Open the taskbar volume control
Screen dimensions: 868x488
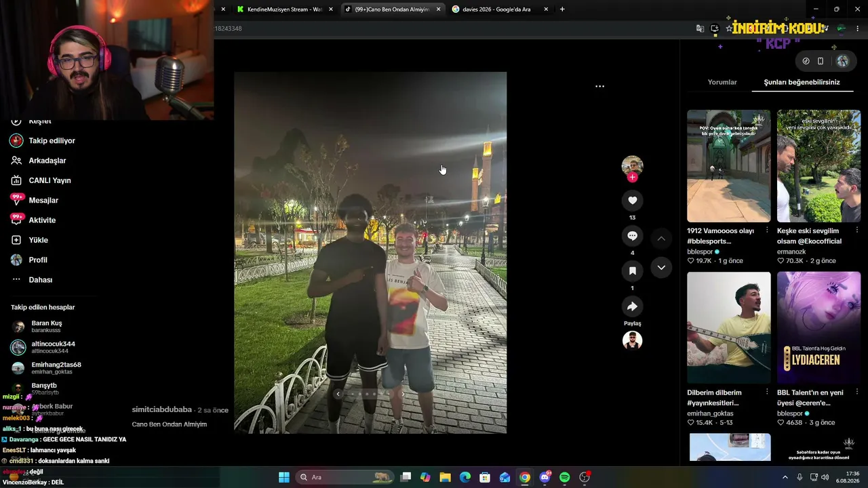(825, 477)
